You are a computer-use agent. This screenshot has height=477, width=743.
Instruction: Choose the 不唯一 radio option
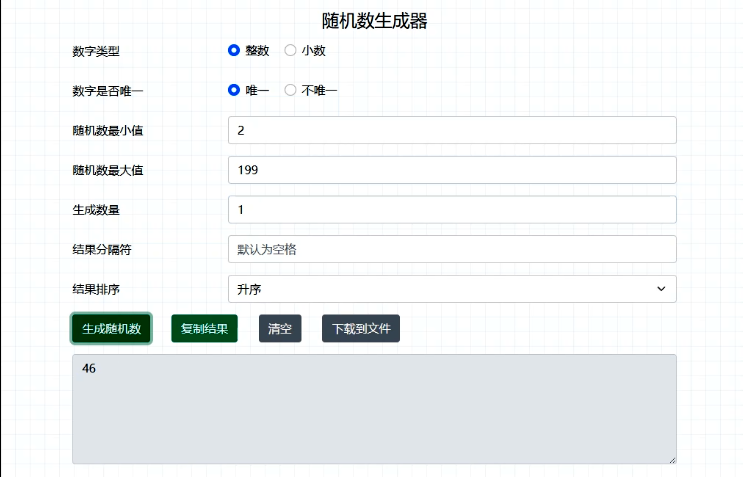coord(291,90)
